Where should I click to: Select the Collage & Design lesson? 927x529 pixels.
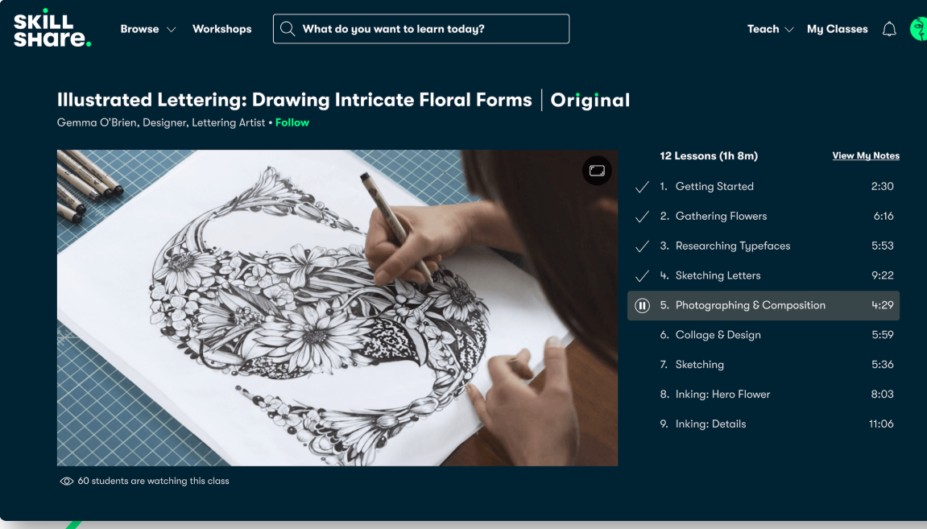point(717,335)
